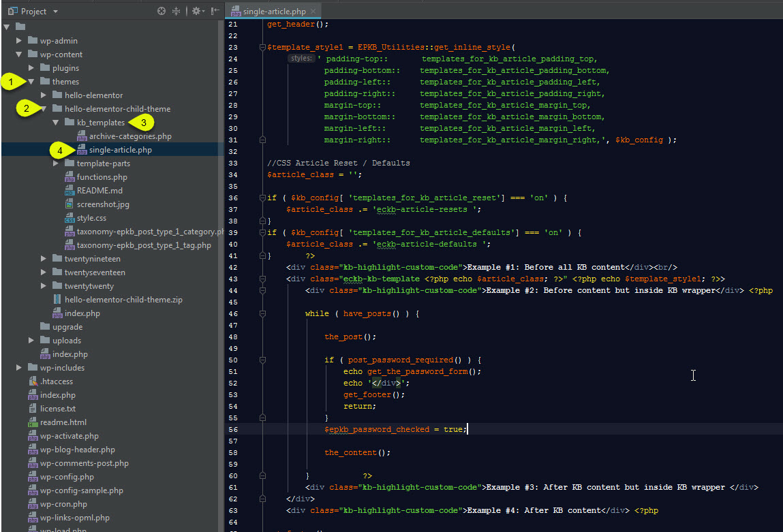Select functions.php in the project tree
Image resolution: width=783 pixels, height=532 pixels.
point(102,177)
